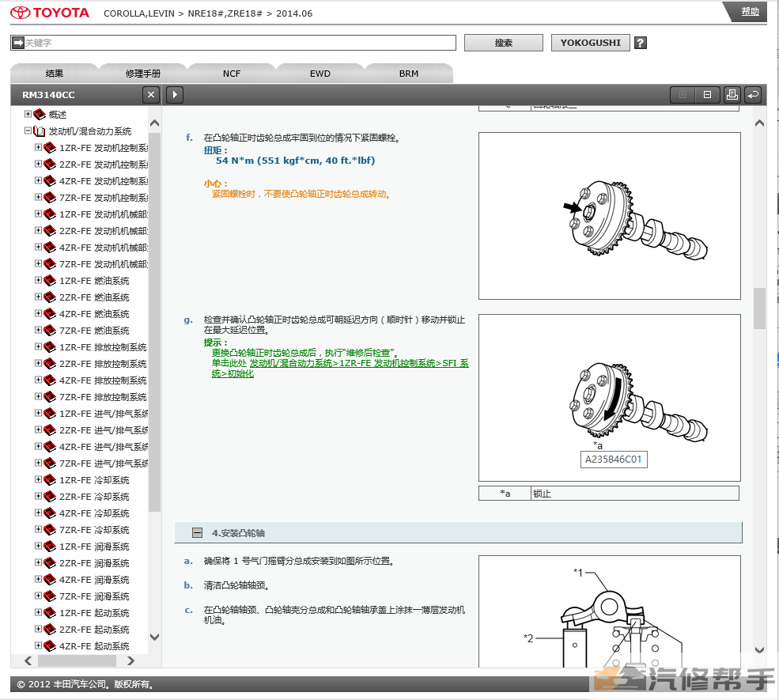The height and width of the screenshot is (700, 779).
Task: Click tree panel scroll right arrow
Action: tap(130, 660)
